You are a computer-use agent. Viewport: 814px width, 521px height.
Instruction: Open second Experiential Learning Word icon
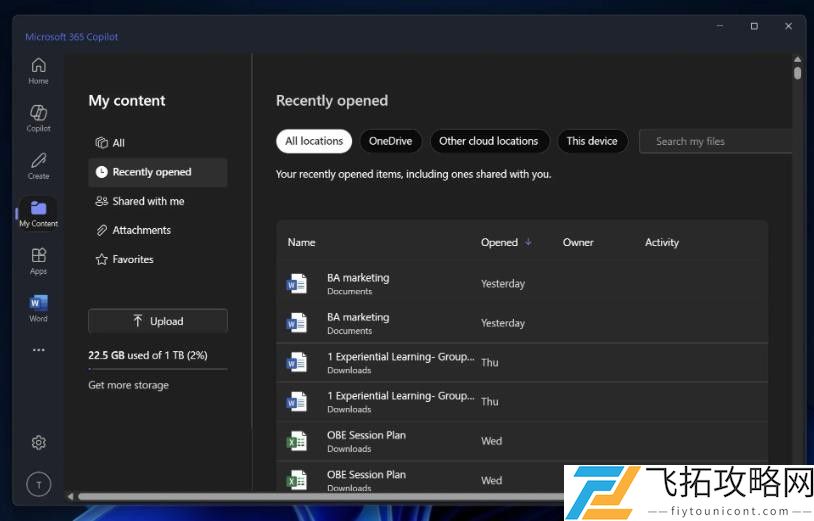pos(296,402)
